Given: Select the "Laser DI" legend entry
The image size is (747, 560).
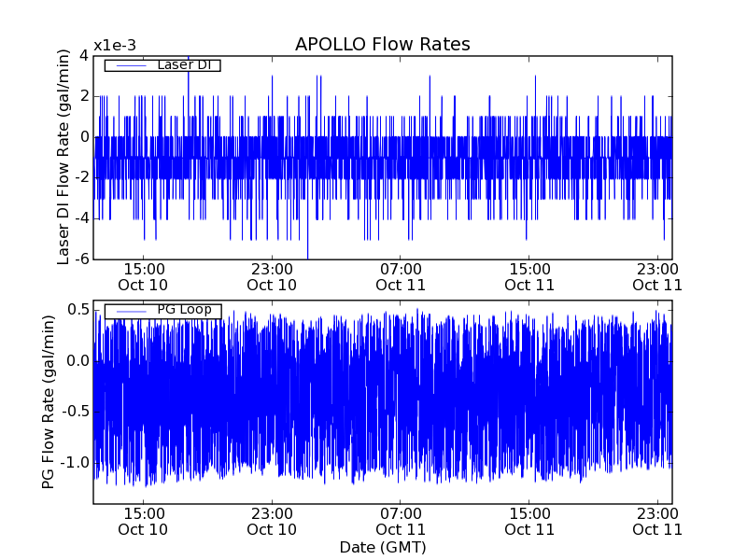Looking at the screenshot, I should (x=183, y=65).
